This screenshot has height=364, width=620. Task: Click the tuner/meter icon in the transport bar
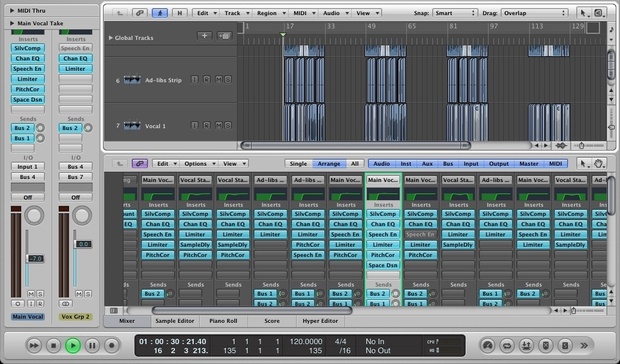[488, 346]
